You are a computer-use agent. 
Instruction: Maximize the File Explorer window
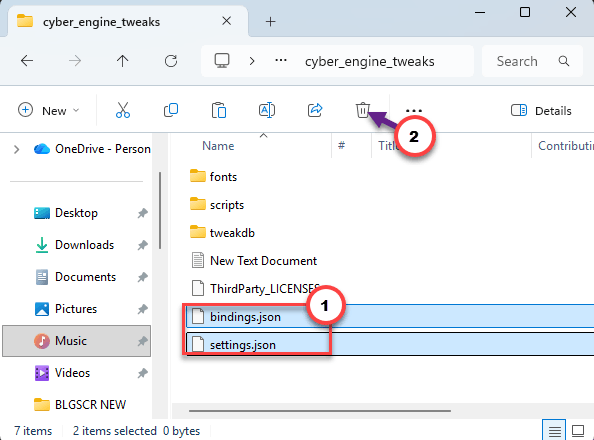pyautogui.click(x=525, y=13)
